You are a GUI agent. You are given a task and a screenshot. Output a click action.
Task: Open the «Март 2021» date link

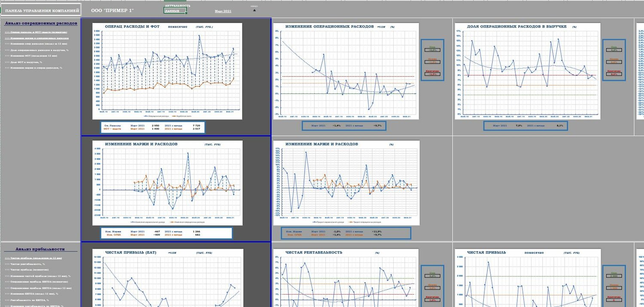tap(223, 11)
